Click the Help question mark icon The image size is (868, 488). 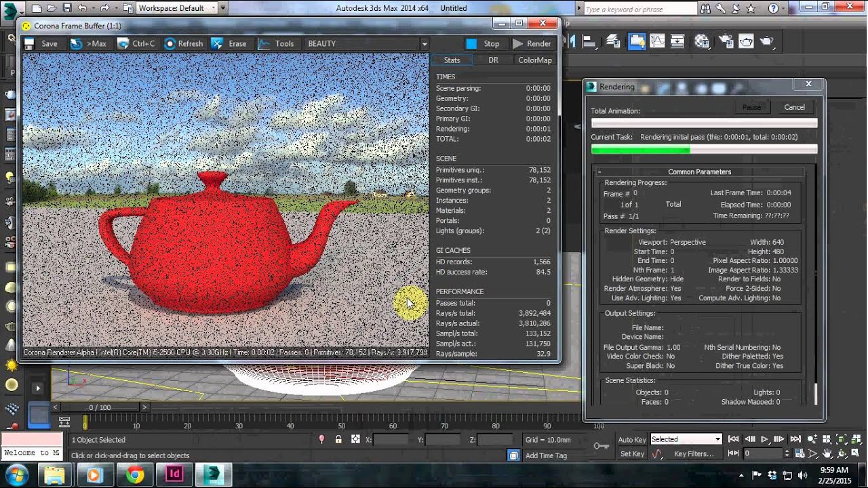click(773, 9)
